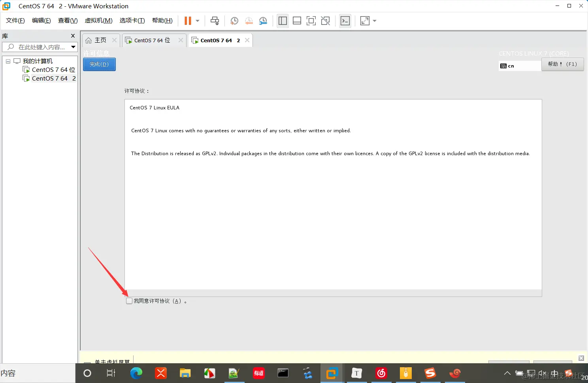This screenshot has width=588, height=383.
Task: Open Microsoft Edge from the taskbar
Action: pos(136,373)
